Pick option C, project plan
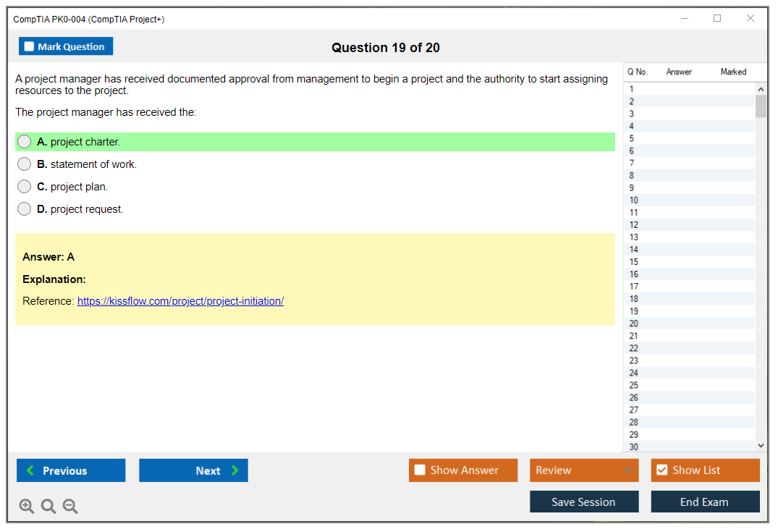 [25, 187]
